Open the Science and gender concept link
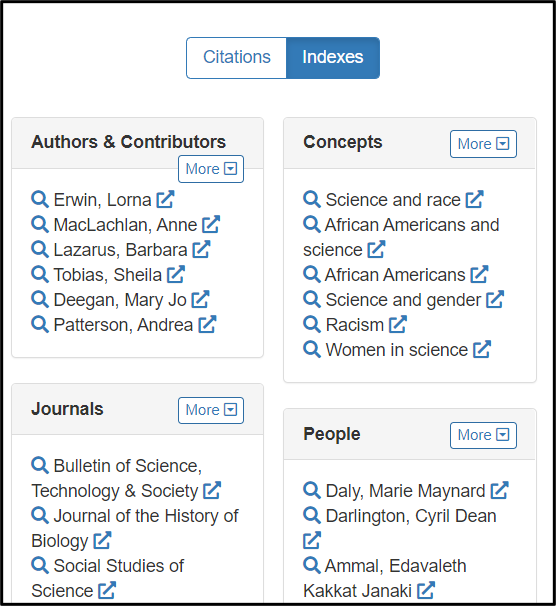 tap(403, 300)
